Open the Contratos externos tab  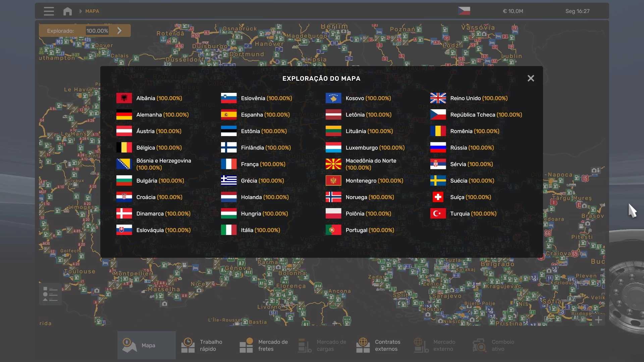379,345
